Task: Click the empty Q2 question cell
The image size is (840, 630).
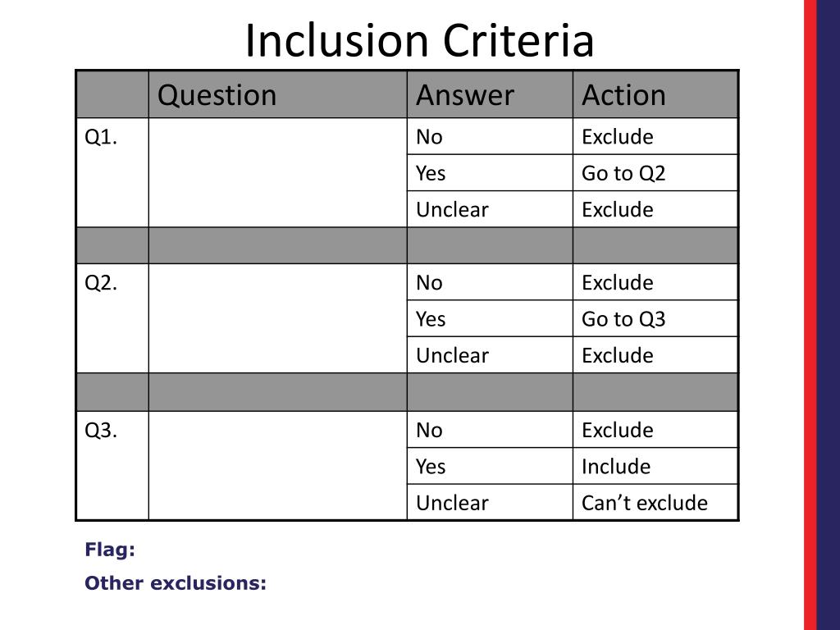Action: 277,318
